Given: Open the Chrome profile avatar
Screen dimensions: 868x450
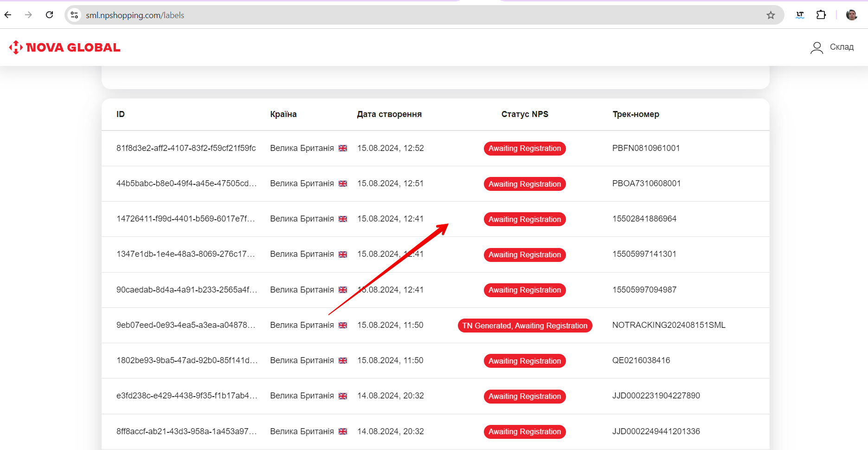Looking at the screenshot, I should [x=852, y=15].
